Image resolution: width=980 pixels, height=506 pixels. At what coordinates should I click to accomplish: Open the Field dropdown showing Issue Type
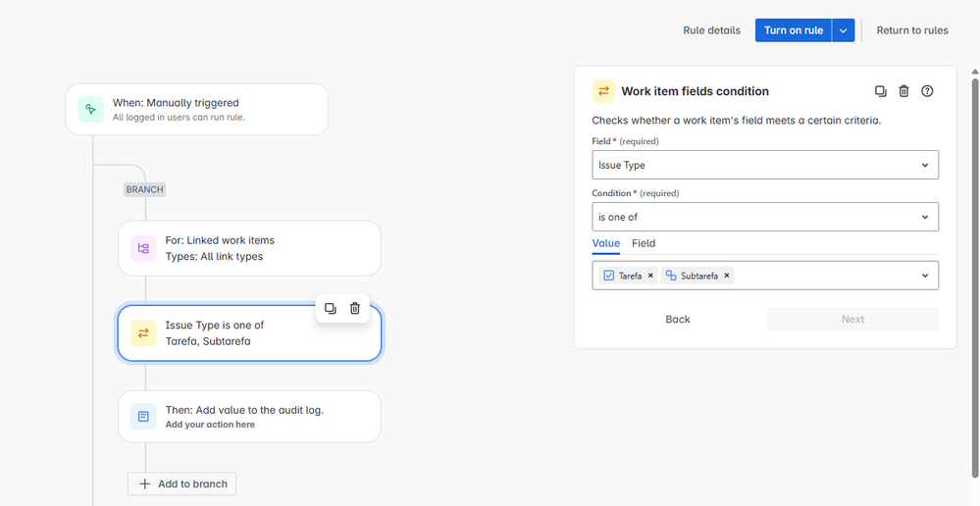(765, 165)
